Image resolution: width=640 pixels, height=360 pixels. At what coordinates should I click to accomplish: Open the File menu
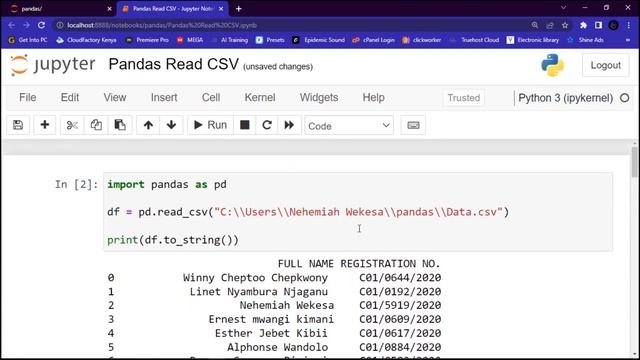tap(28, 98)
